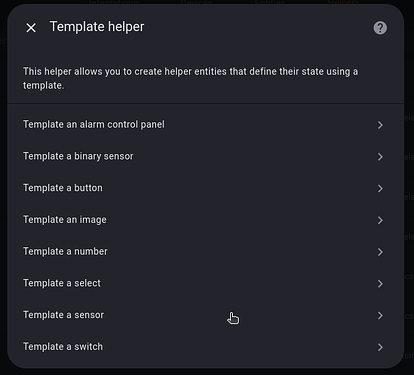This screenshot has width=414, height=375.
Task: Click chevron beside binary sensor
Action: [380, 157]
